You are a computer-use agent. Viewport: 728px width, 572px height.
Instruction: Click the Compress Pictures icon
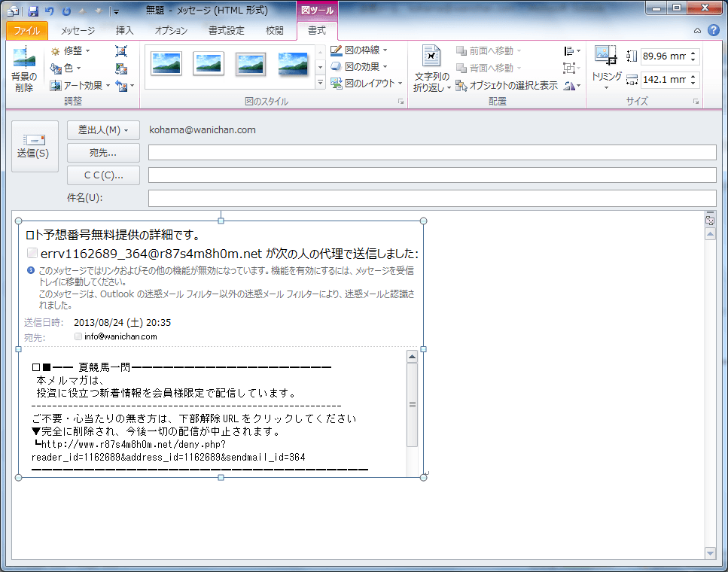(x=121, y=51)
